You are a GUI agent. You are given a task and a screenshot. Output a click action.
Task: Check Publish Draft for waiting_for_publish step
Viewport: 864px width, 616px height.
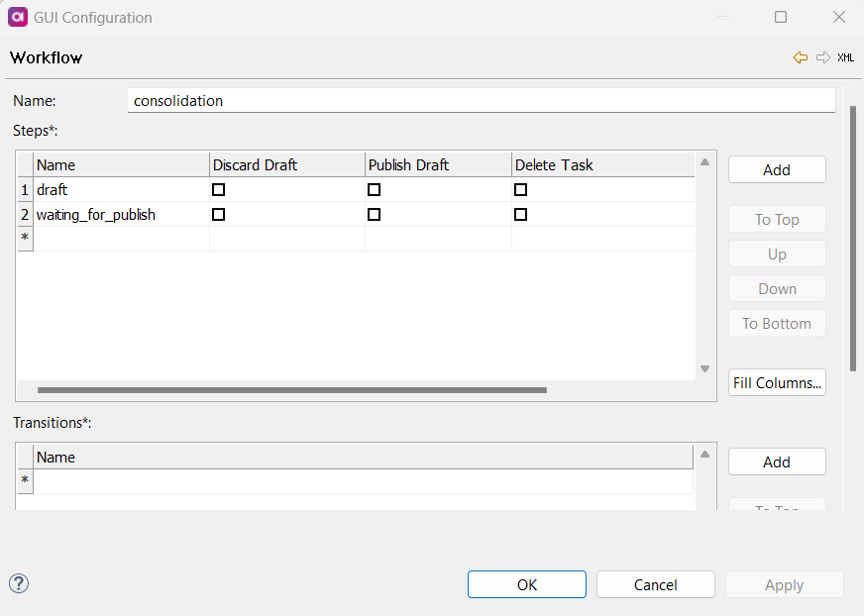374,214
